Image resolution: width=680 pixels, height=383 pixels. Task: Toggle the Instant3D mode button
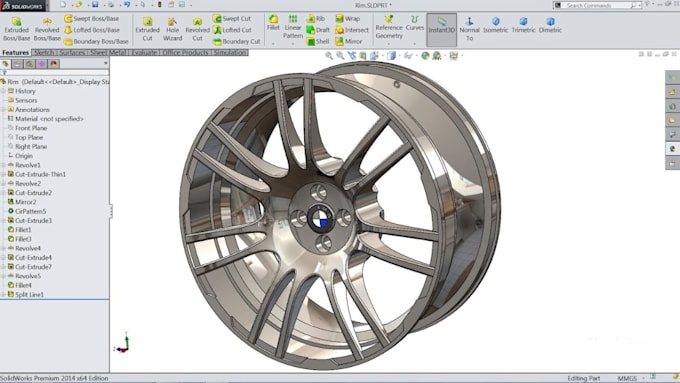(x=441, y=29)
